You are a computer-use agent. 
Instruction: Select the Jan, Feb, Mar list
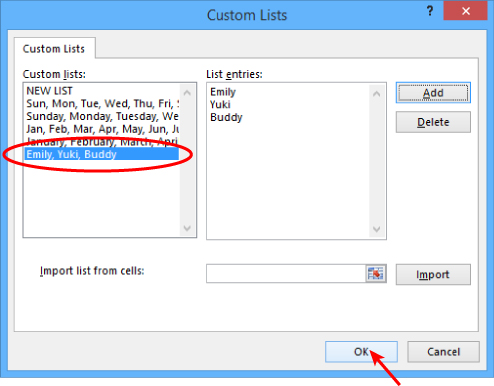[102, 129]
